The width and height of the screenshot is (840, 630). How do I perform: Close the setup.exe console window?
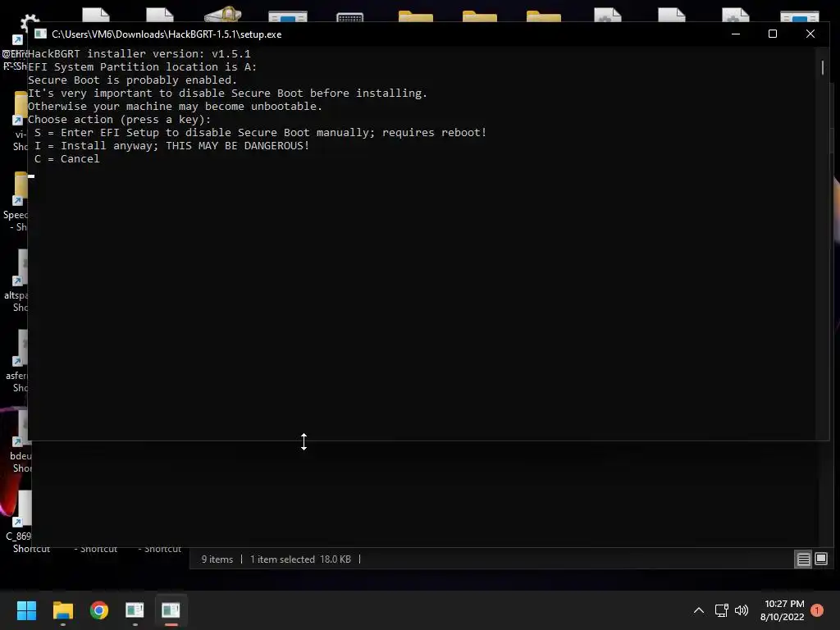810,34
